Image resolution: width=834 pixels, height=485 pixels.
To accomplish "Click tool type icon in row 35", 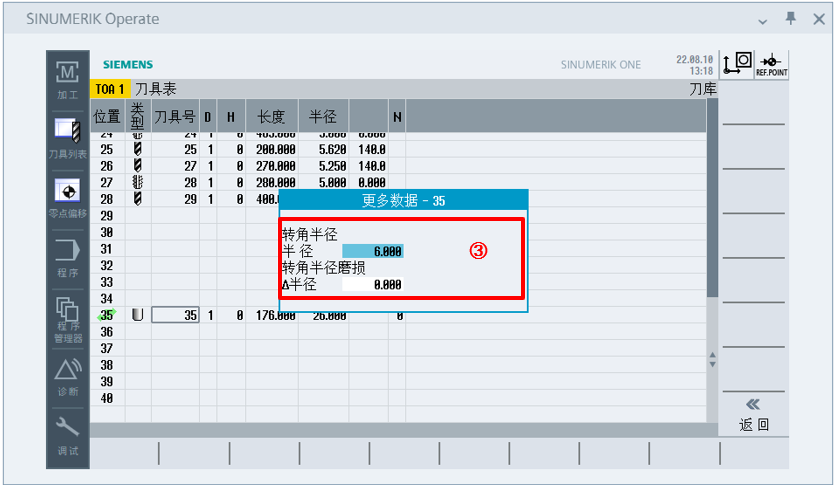I will pyautogui.click(x=138, y=315).
